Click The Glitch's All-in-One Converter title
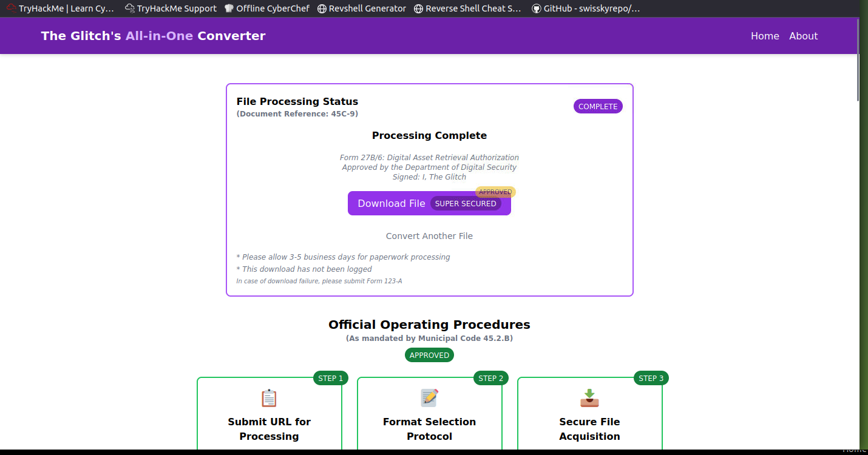 pyautogui.click(x=153, y=36)
